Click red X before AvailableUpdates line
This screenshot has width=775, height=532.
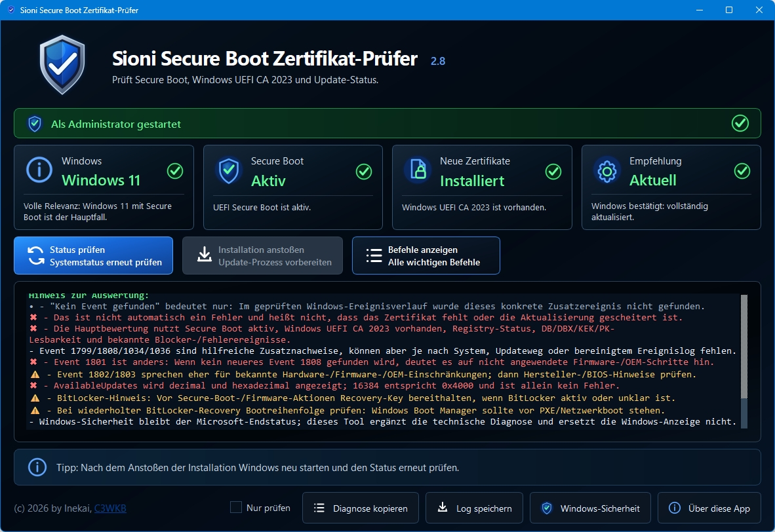(33, 385)
